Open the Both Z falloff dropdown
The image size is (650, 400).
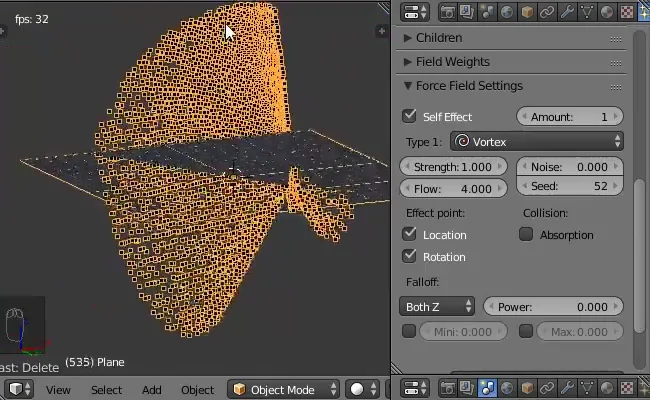(437, 307)
